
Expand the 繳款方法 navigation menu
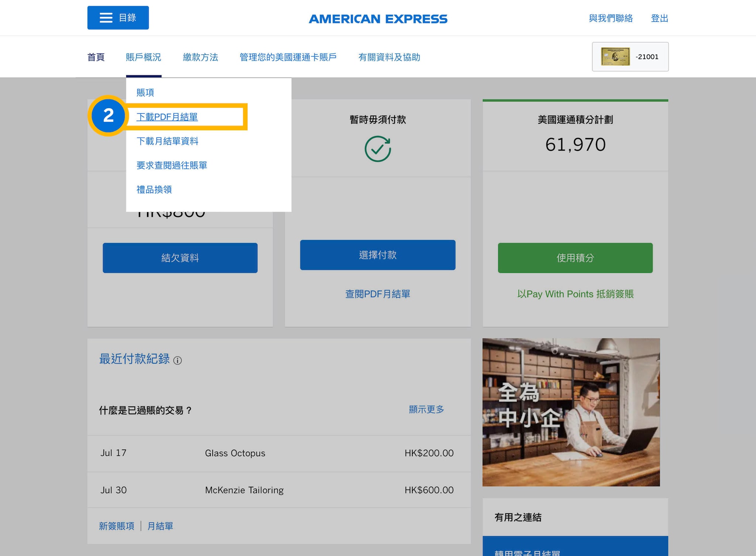[200, 57]
